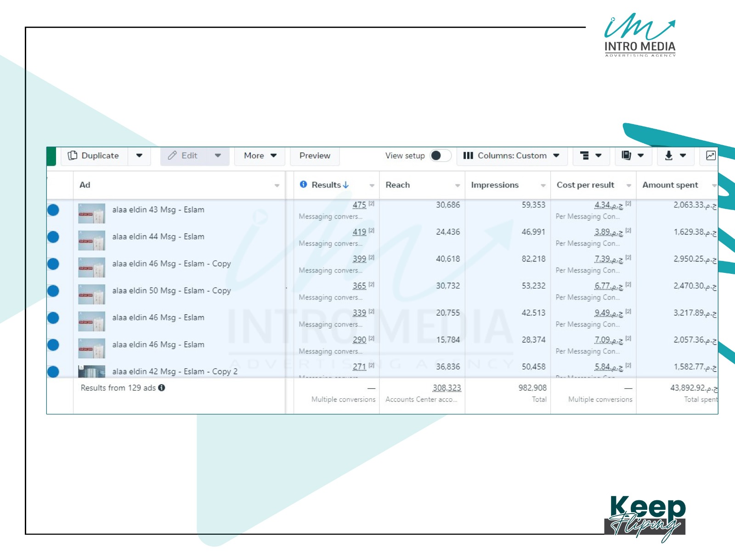The width and height of the screenshot is (735, 560).
Task: Click the 365 results value
Action: tap(359, 286)
